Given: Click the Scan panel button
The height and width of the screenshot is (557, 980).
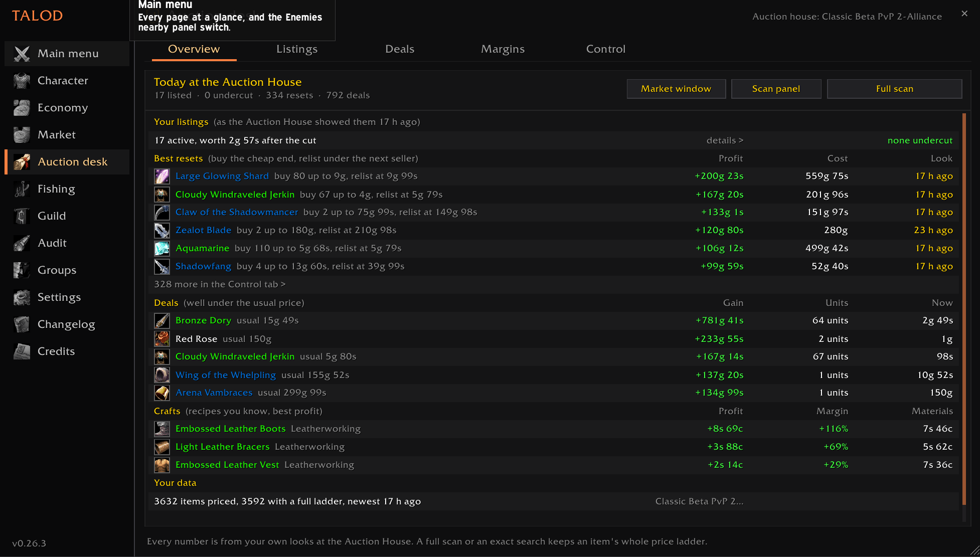Looking at the screenshot, I should (776, 89).
